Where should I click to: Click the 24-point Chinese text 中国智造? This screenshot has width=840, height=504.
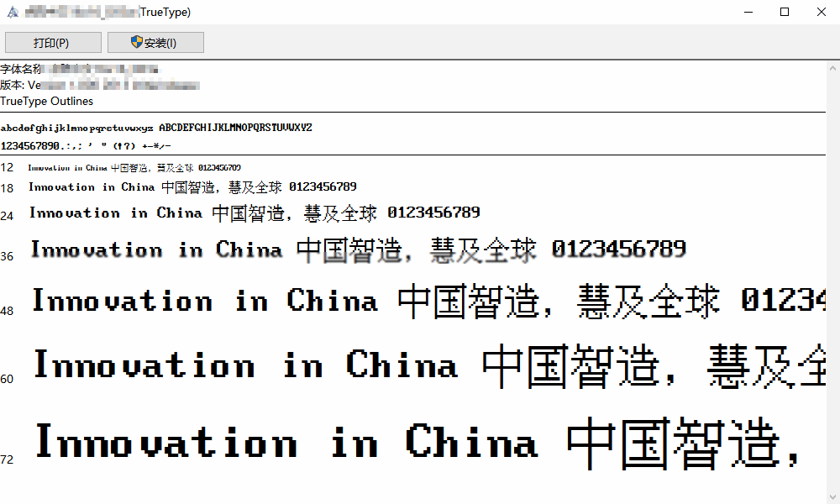[x=248, y=213]
